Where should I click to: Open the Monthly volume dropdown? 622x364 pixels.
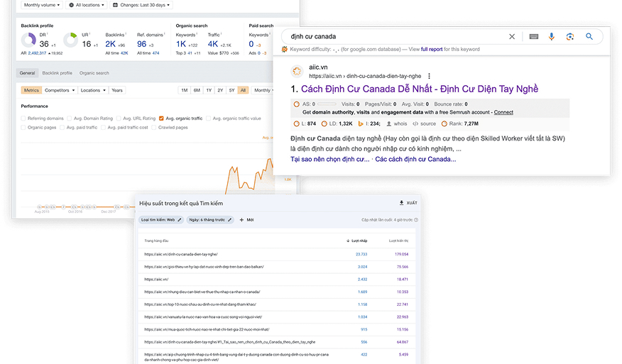point(42,5)
